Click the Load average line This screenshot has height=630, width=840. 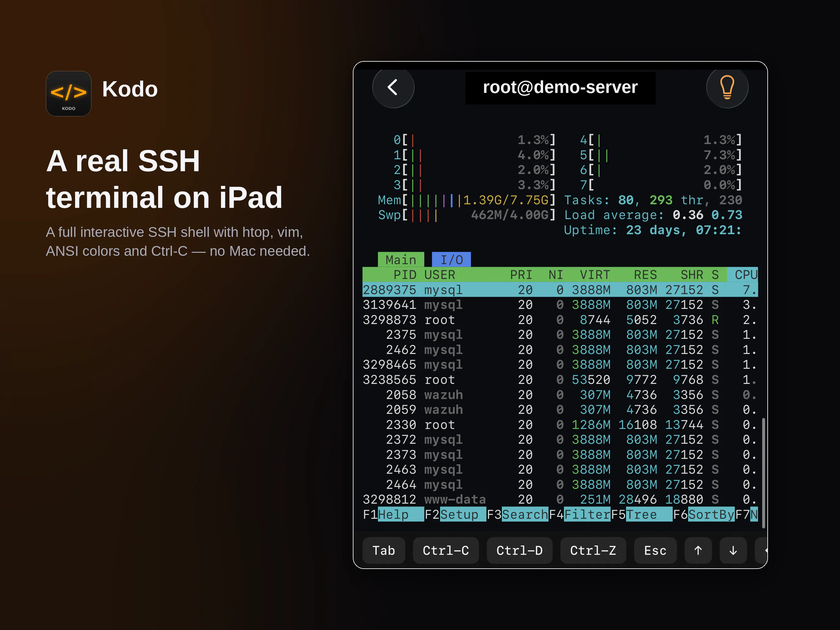[653, 215]
